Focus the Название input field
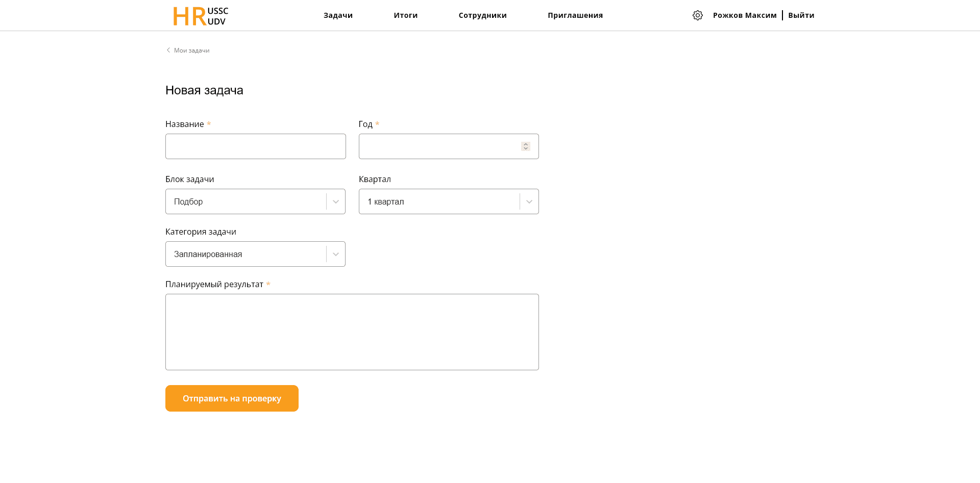The height and width of the screenshot is (483, 980). 255,146
